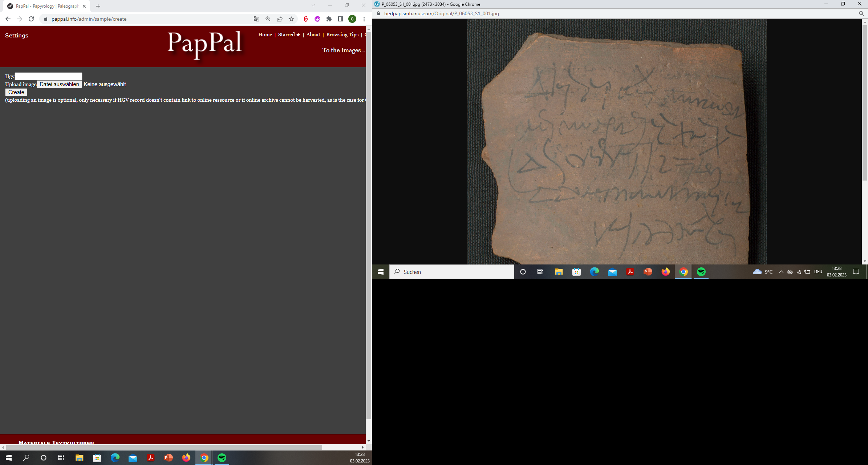Click Datei auswählen to choose a file
The height and width of the screenshot is (465, 868).
click(x=59, y=84)
